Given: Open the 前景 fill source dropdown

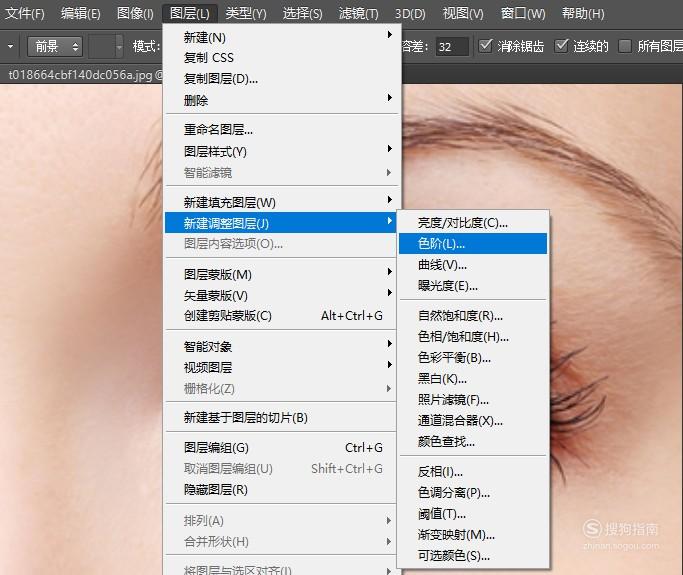Looking at the screenshot, I should (55, 46).
